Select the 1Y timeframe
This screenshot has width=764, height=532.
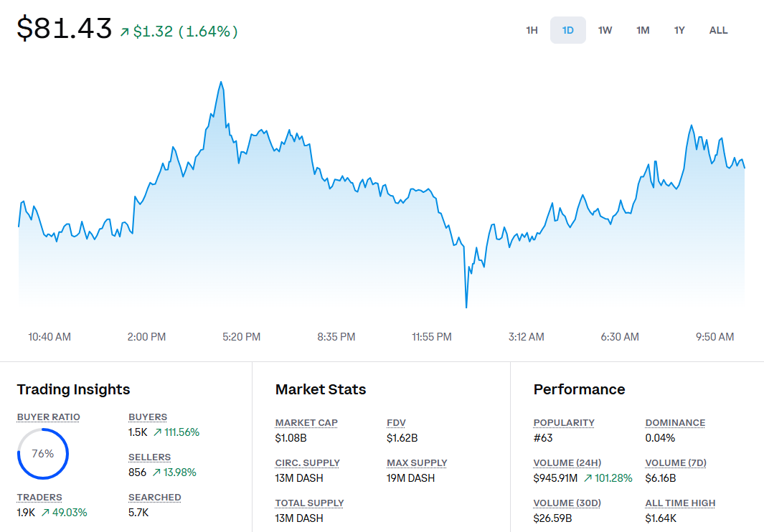pyautogui.click(x=679, y=30)
